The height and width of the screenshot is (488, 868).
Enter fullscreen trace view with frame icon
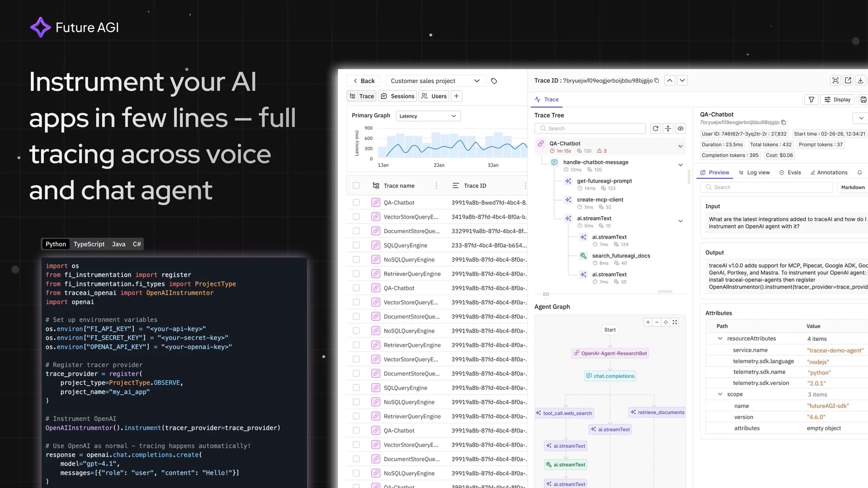(835, 80)
